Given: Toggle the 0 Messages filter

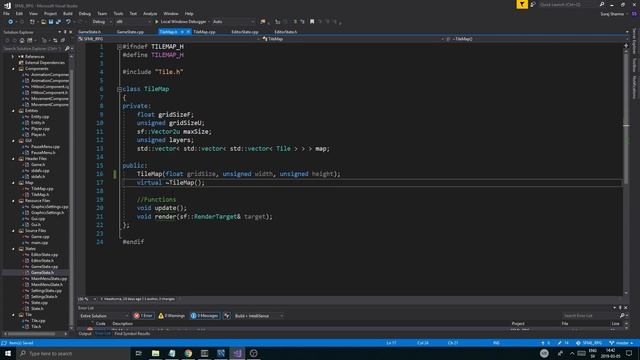Looking at the screenshot, I should [204, 316].
